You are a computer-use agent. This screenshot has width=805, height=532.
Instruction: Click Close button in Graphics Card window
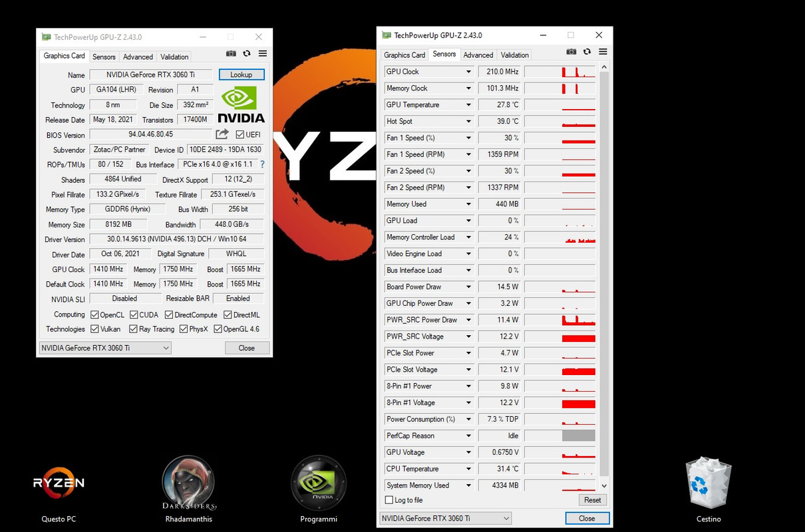point(247,348)
